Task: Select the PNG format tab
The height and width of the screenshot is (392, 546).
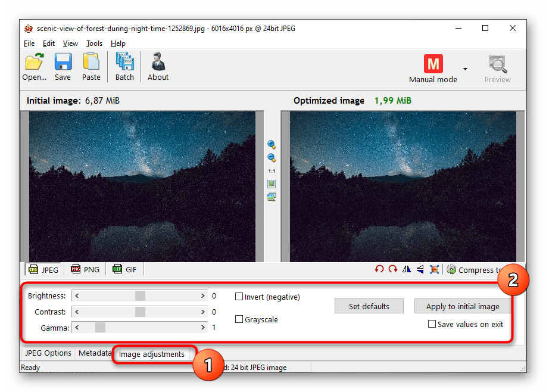Action: coord(85,270)
